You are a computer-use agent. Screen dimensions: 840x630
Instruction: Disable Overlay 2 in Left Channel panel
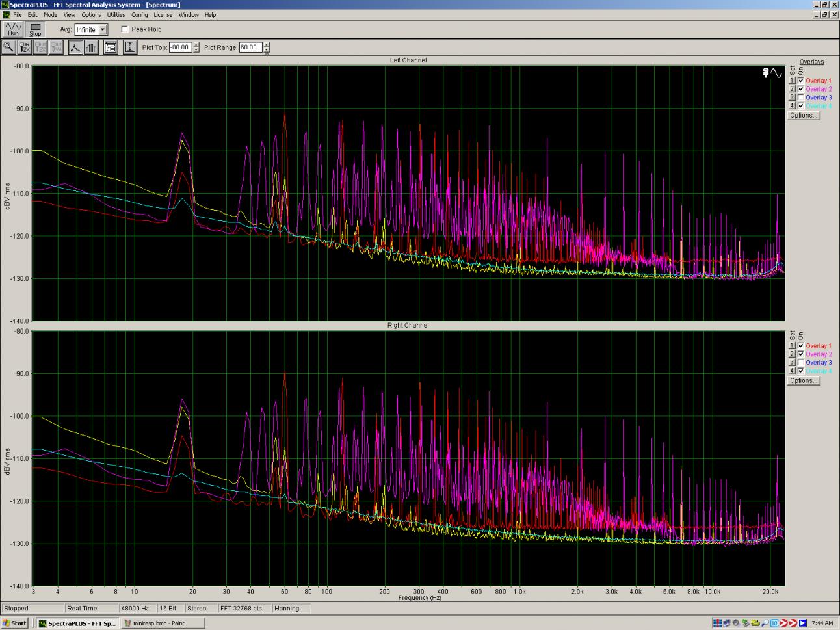[801, 89]
